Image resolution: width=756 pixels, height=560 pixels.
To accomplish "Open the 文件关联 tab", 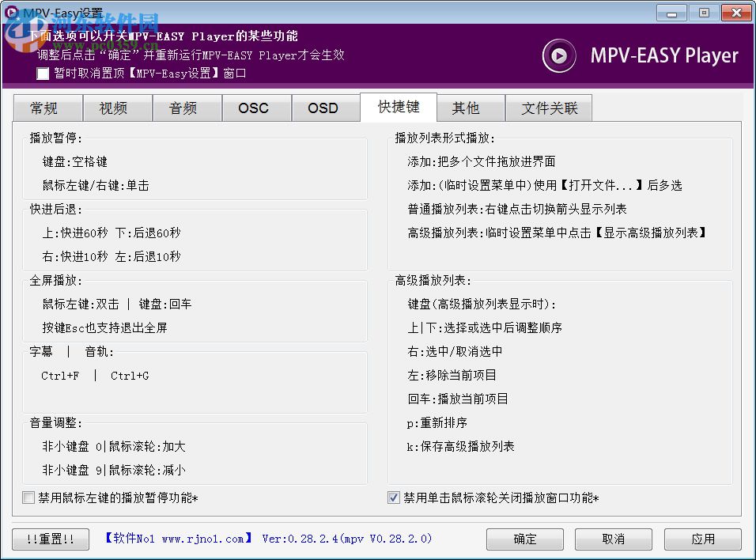I will click(549, 108).
